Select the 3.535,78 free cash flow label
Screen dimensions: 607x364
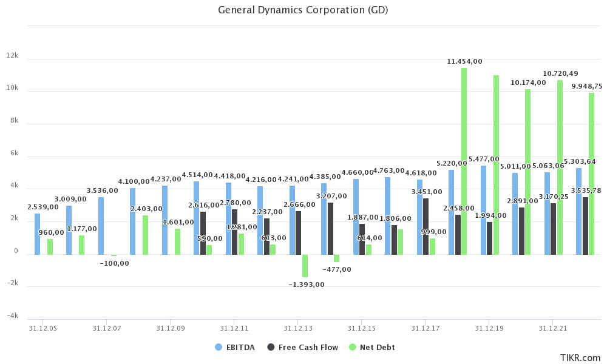(x=586, y=190)
